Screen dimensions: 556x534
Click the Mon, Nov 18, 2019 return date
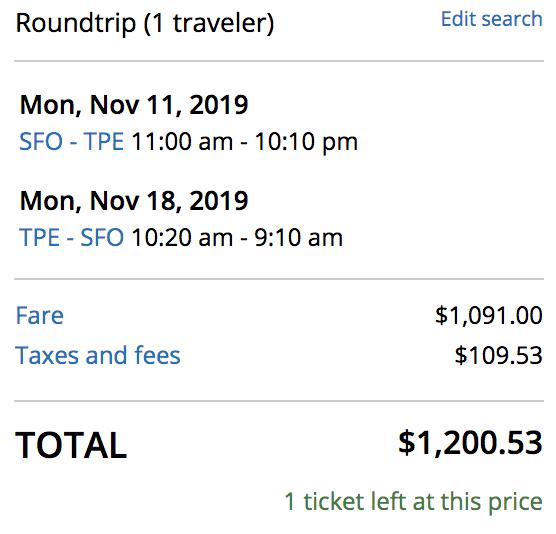coord(134,201)
